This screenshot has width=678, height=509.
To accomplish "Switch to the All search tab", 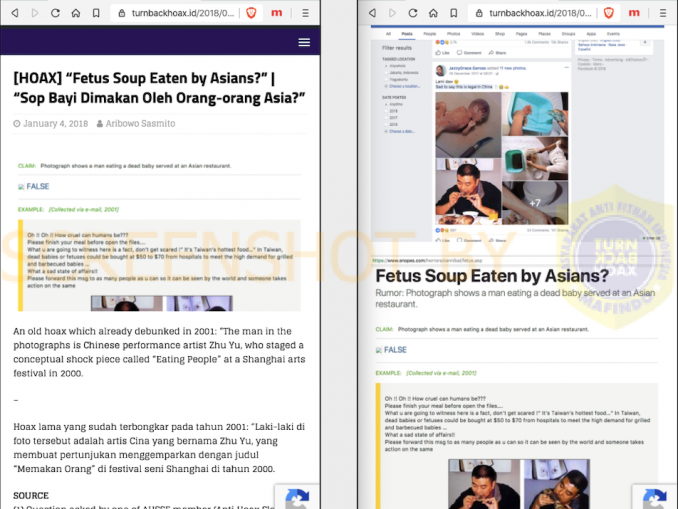I will pyautogui.click(x=388, y=34).
